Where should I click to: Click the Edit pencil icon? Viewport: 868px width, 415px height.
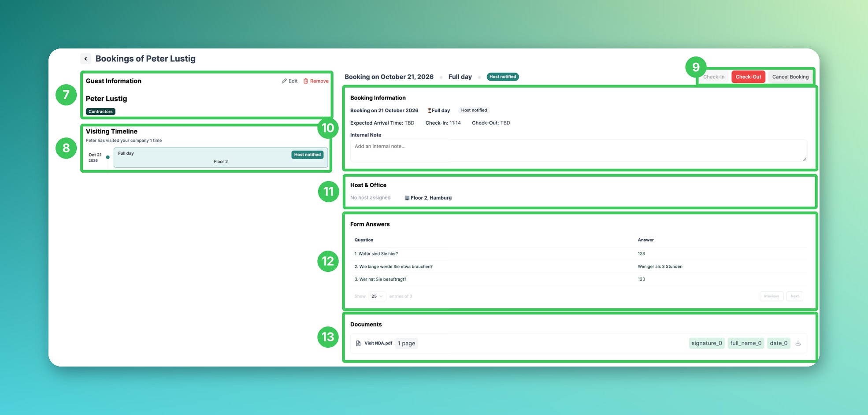tap(284, 81)
